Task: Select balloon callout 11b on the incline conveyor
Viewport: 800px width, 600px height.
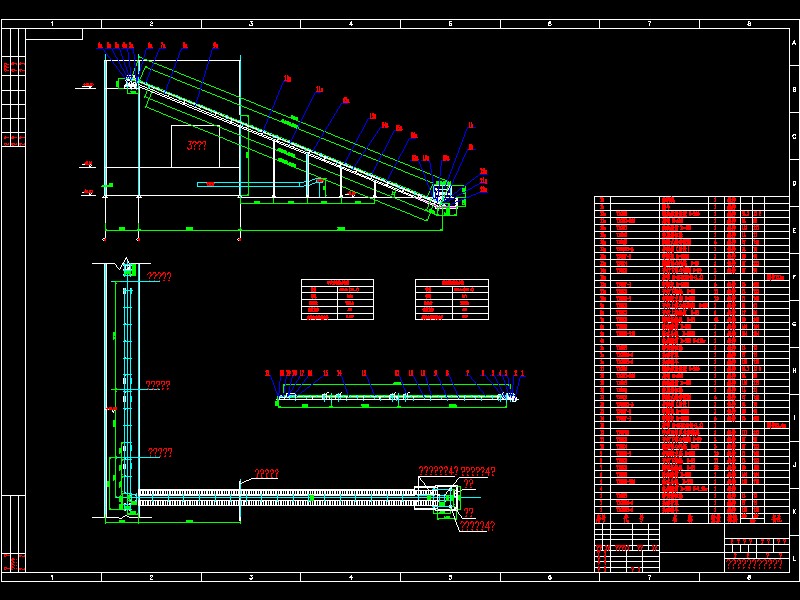Action: click(x=287, y=79)
